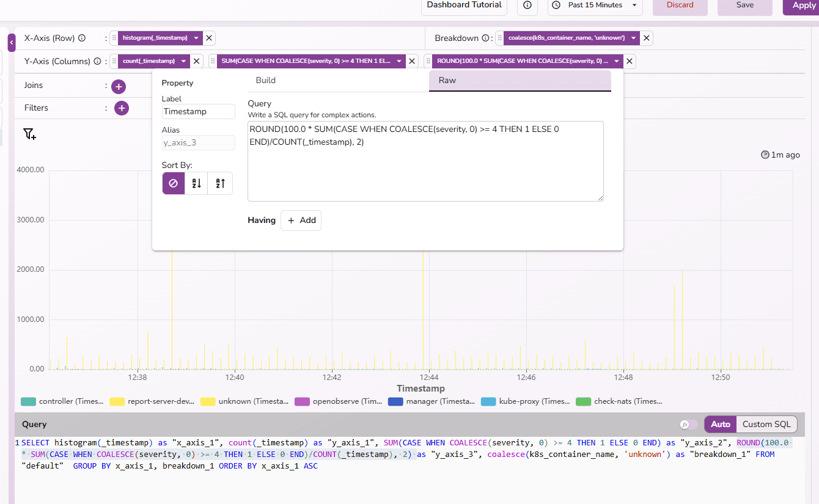819x504 pixels.
Task: Click the funnel add-filter icon above chart
Action: 29,134
